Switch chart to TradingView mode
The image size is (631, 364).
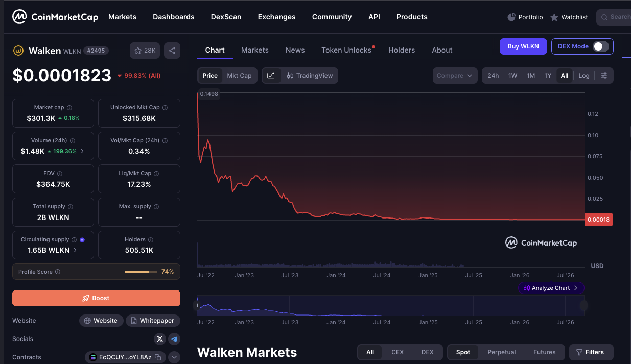310,76
